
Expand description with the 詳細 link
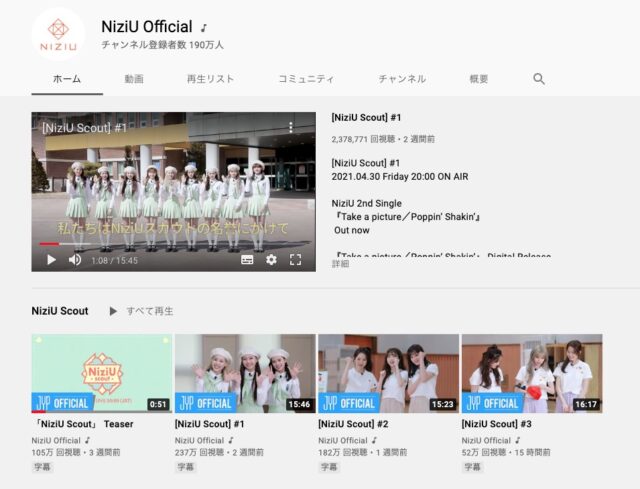[340, 264]
